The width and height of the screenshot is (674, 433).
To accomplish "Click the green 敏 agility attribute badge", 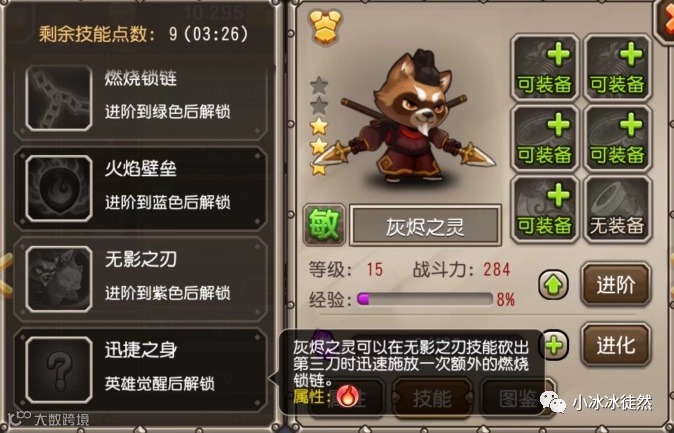I will coord(325,225).
